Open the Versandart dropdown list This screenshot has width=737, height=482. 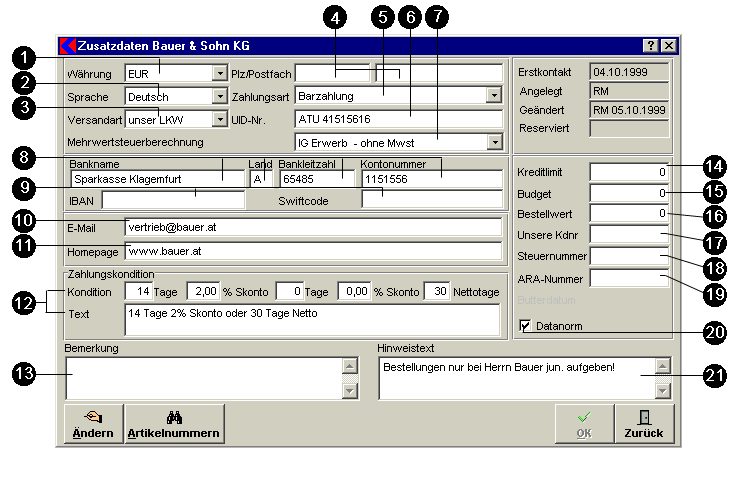(219, 119)
